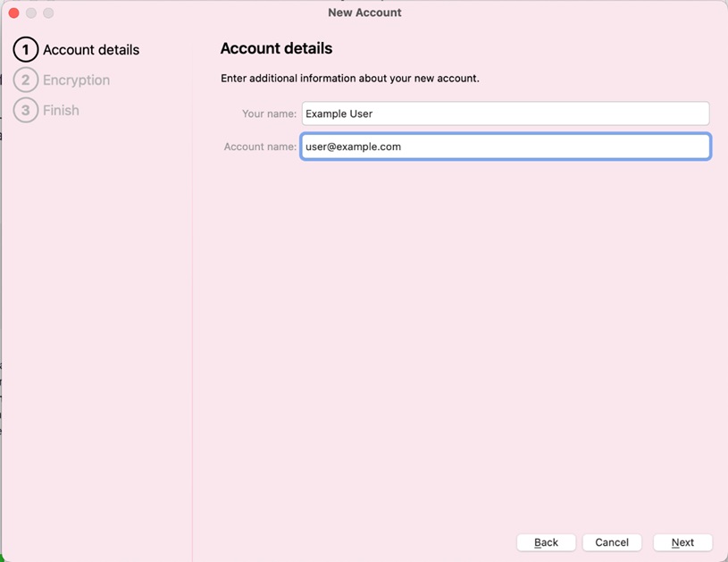This screenshot has width=728, height=562.
Task: Click the bold "Account details" page heading
Action: [x=276, y=48]
